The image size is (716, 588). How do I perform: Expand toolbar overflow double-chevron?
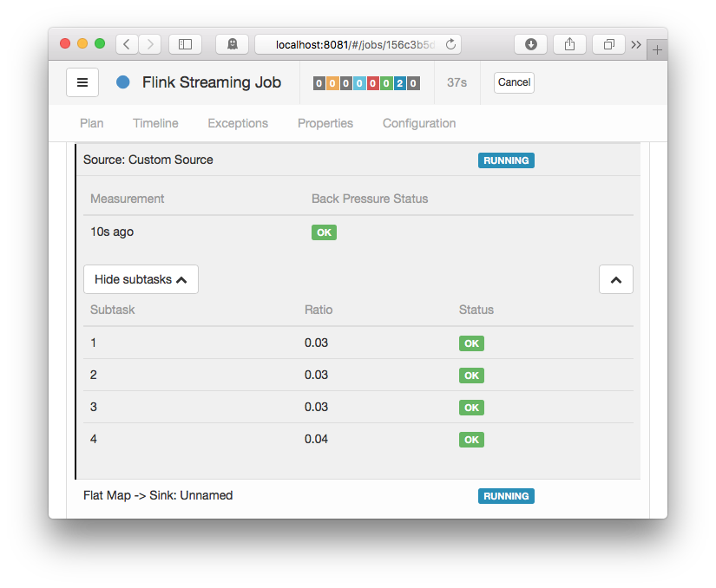click(636, 44)
